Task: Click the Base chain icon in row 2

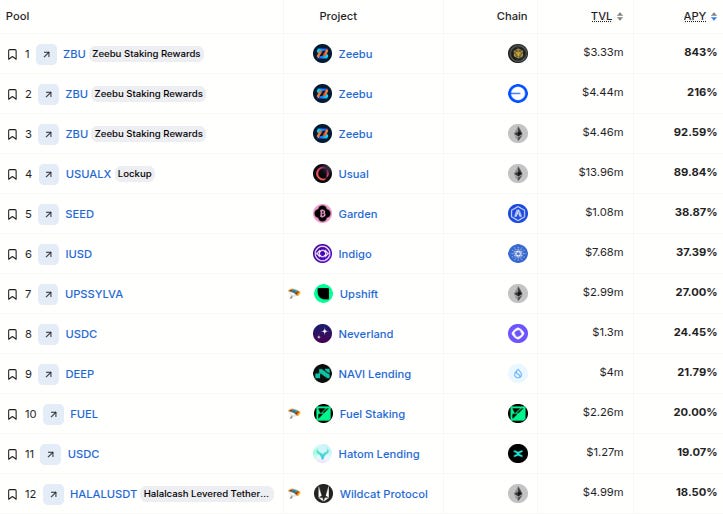Action: (x=518, y=94)
